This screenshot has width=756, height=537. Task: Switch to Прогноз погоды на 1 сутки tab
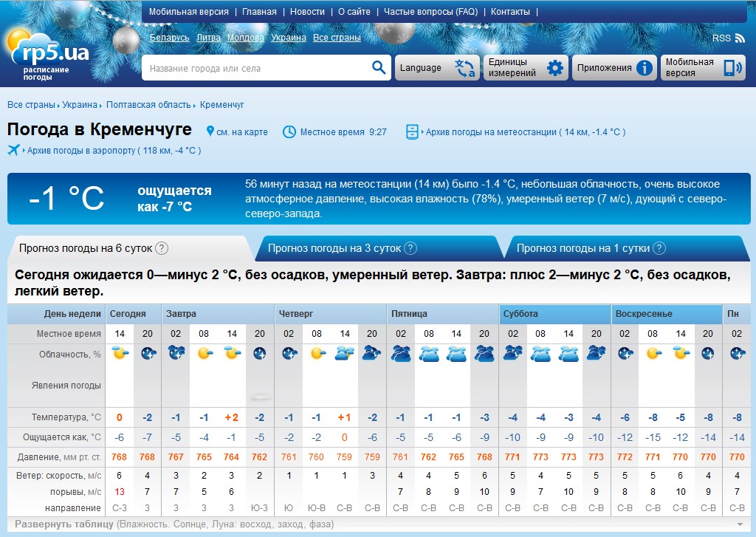click(584, 248)
